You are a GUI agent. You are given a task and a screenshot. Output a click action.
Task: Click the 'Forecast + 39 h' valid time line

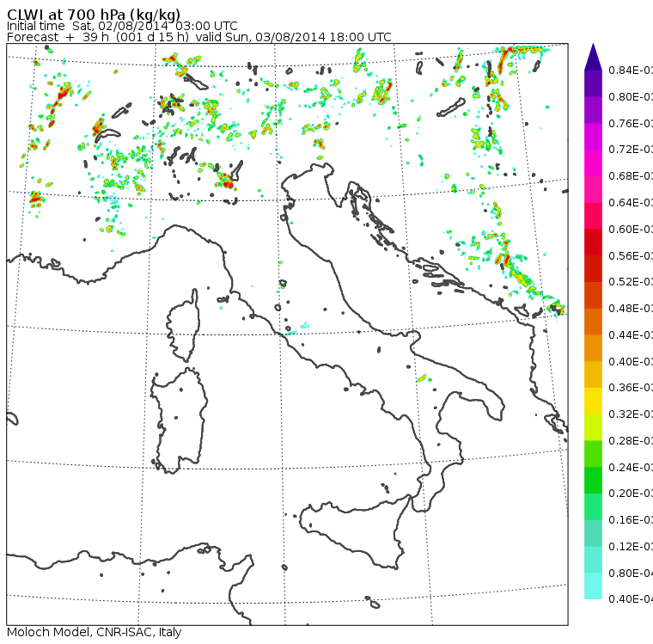(199, 37)
